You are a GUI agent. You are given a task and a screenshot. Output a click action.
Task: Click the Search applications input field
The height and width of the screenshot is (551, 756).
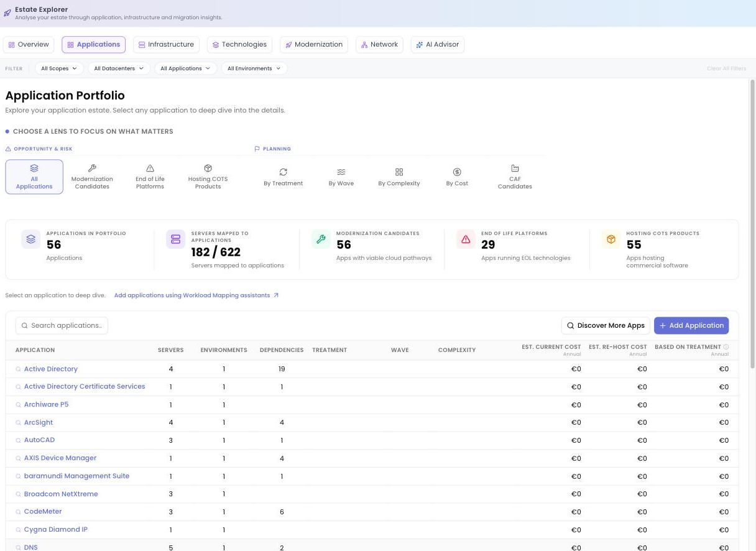[x=62, y=326]
